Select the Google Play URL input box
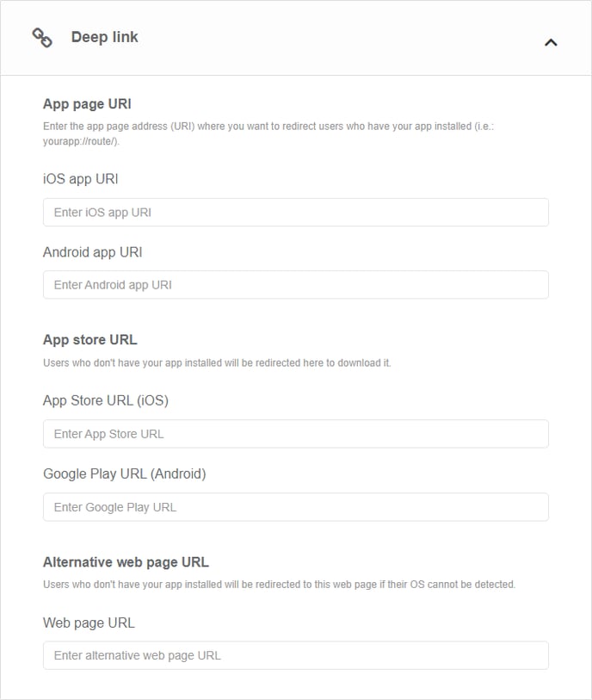The image size is (592, 700). [x=295, y=507]
